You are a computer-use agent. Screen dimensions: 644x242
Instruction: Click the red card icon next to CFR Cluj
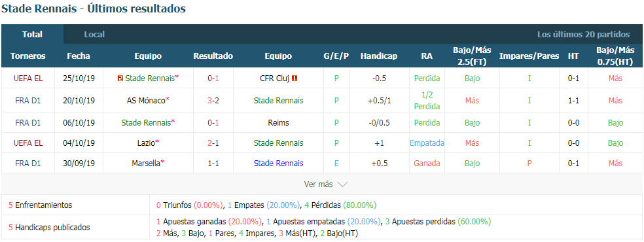tap(294, 78)
